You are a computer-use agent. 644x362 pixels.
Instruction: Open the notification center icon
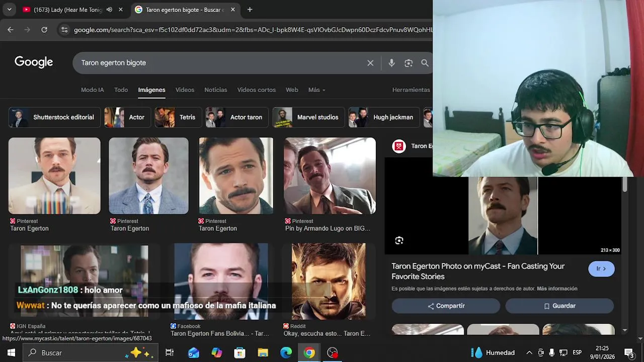coord(629,352)
